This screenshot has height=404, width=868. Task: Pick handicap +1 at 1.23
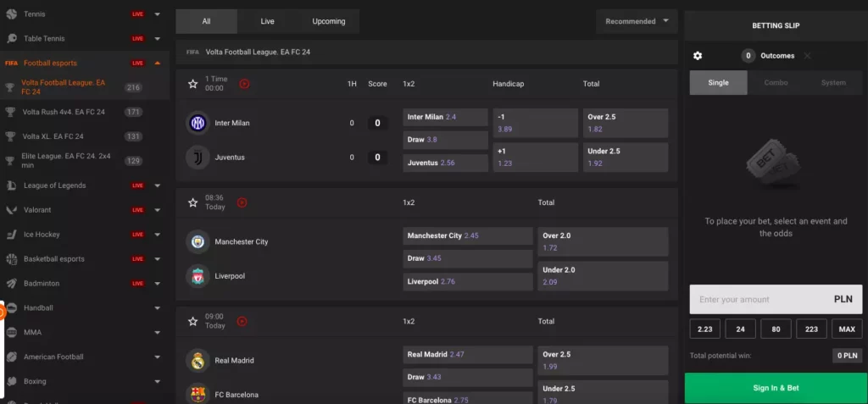click(x=536, y=158)
